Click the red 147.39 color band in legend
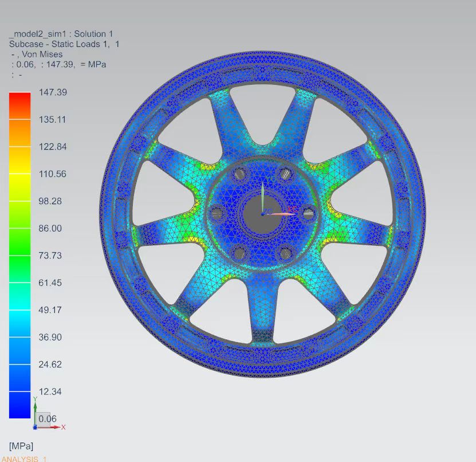The image size is (476, 462). point(19,105)
